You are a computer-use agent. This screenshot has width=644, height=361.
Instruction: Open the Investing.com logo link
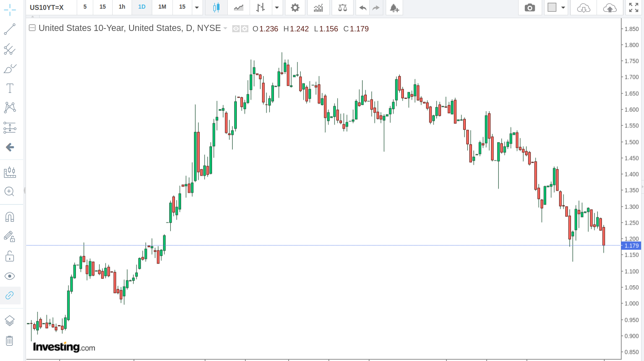(x=64, y=347)
